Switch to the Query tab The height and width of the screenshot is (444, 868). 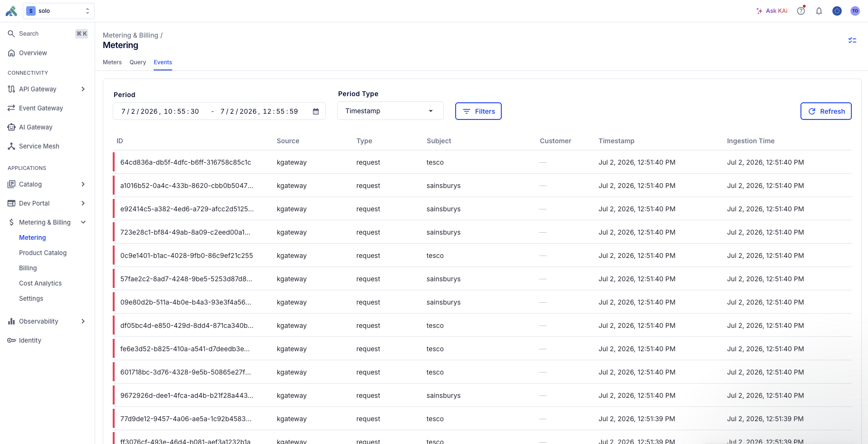pos(137,62)
